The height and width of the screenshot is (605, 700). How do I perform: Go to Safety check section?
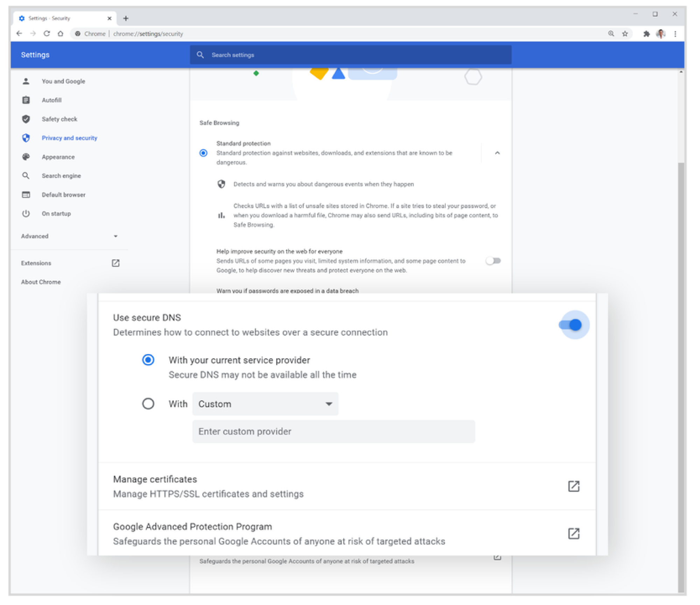(x=59, y=119)
